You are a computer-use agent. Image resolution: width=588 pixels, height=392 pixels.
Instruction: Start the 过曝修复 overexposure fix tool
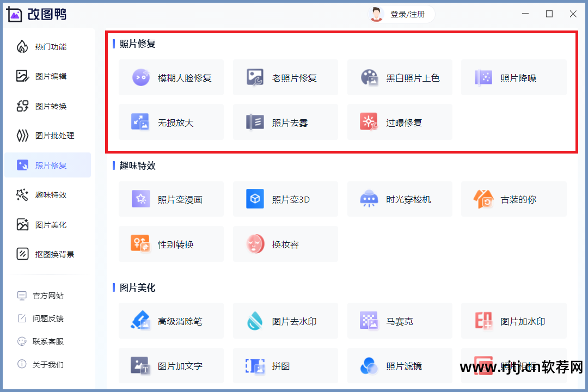[x=400, y=122]
